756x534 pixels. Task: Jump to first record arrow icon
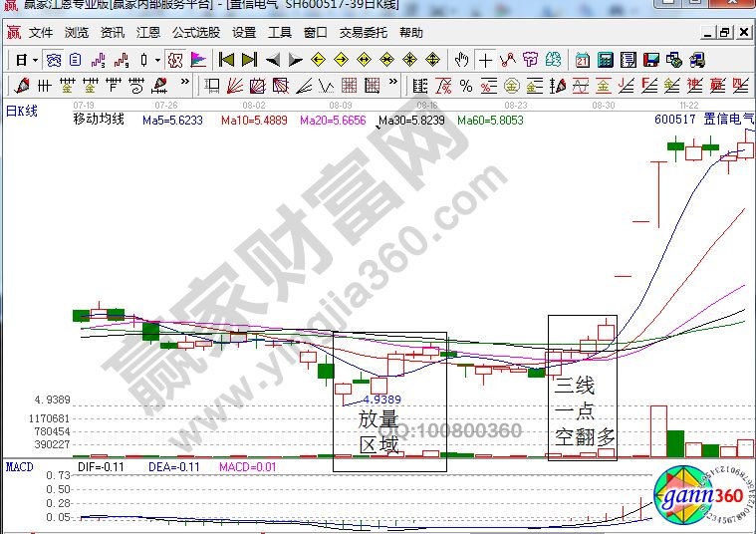226,59
